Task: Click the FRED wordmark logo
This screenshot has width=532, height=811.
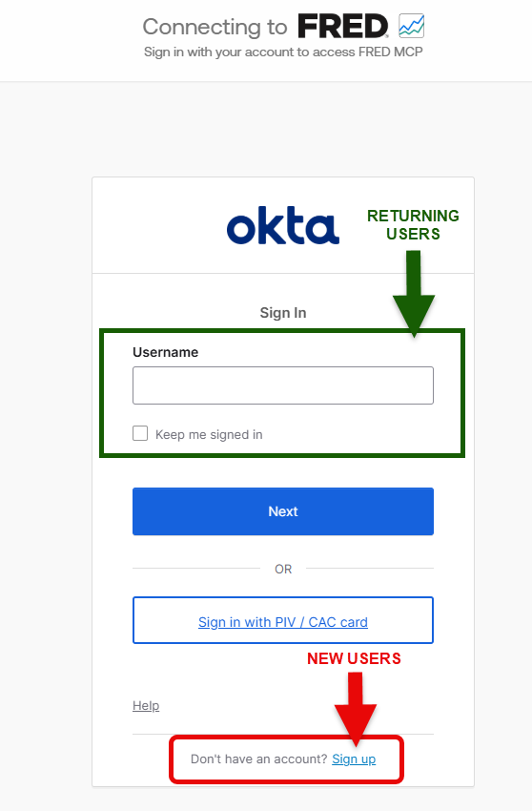Action: tap(343, 27)
